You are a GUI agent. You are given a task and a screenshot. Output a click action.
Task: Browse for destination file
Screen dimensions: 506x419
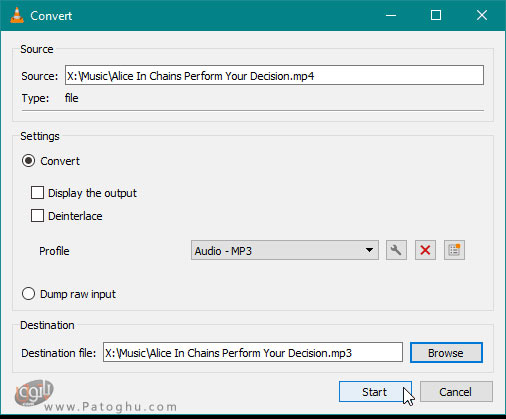tap(446, 353)
